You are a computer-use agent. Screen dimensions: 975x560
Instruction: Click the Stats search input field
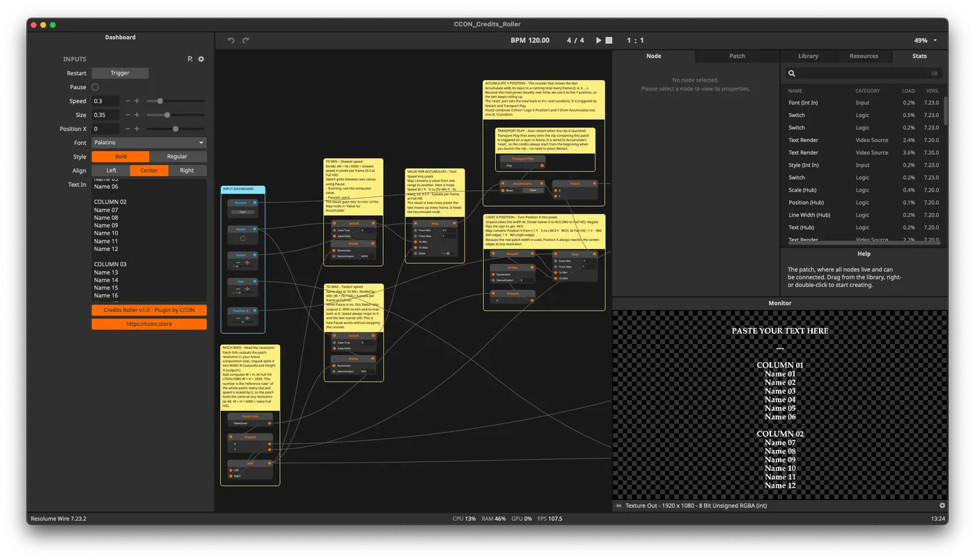pyautogui.click(x=864, y=73)
